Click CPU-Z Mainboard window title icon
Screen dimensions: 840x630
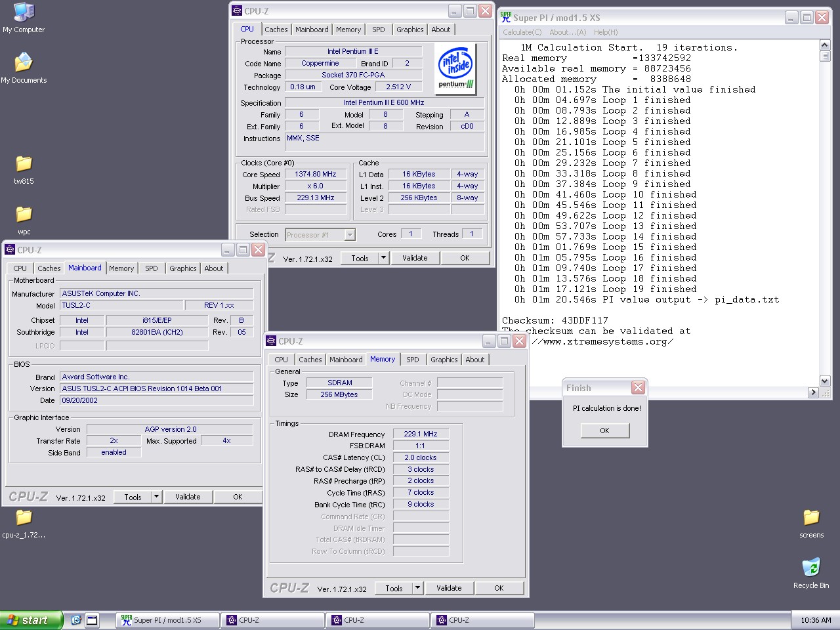pos(10,250)
